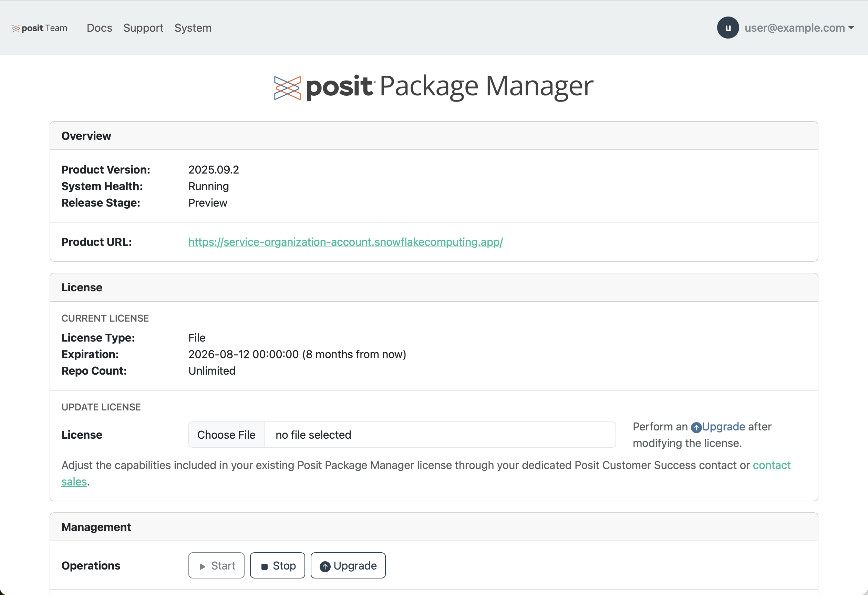Open the account dropdown for user@example.com
The image size is (868, 595).
click(x=794, y=28)
